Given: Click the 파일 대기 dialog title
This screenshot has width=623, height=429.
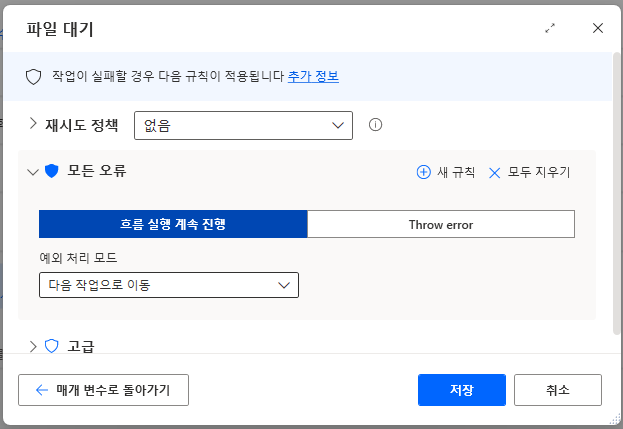Looking at the screenshot, I should (x=60, y=29).
